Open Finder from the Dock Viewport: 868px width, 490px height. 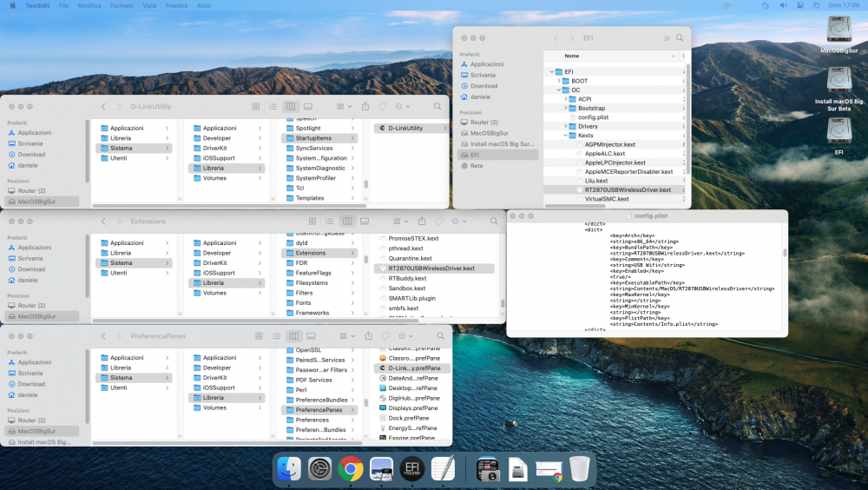click(x=289, y=469)
